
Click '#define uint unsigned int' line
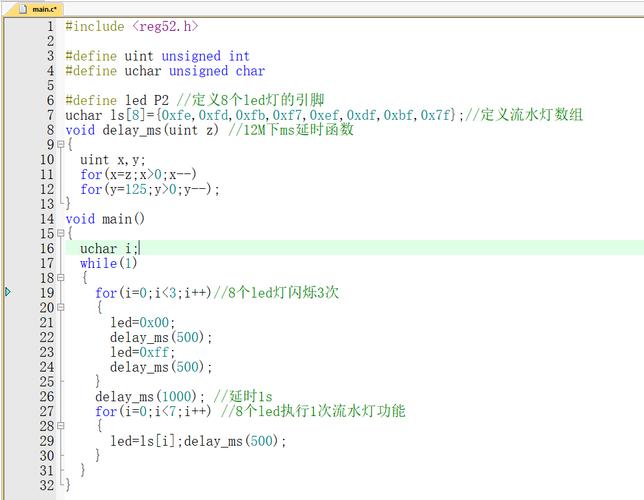158,56
